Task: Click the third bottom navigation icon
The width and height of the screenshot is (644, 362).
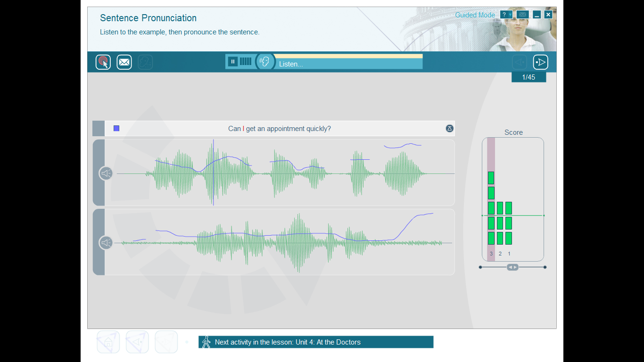Action: (166, 342)
